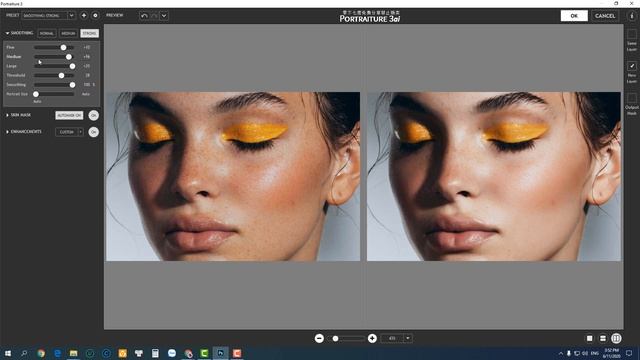Click the smoothed image preview
This screenshot has width=640, height=360.
pyautogui.click(x=494, y=176)
